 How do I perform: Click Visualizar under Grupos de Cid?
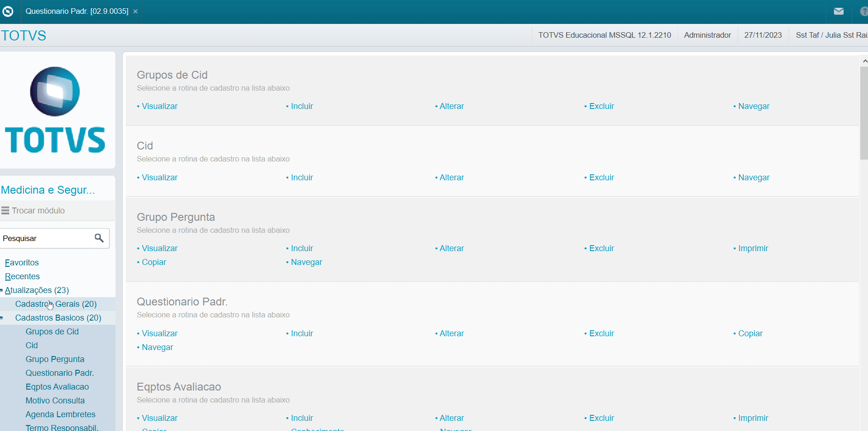pyautogui.click(x=159, y=106)
